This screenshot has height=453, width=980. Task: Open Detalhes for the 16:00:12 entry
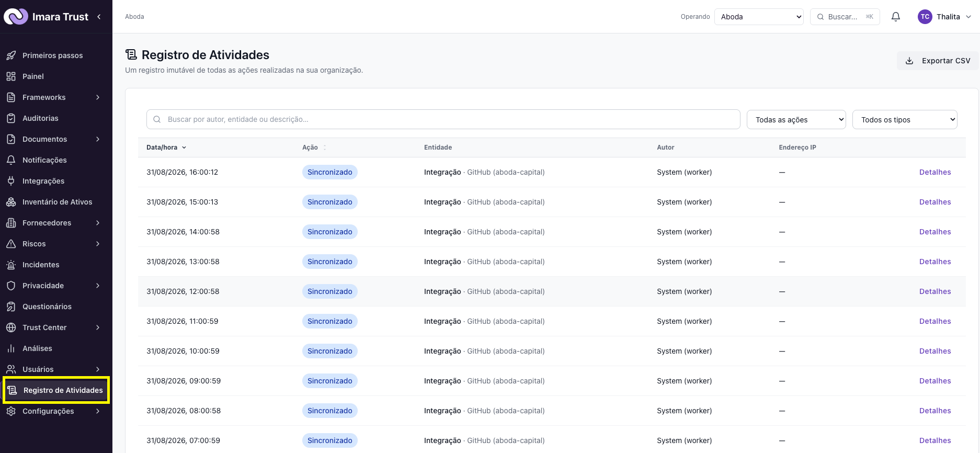tap(935, 172)
